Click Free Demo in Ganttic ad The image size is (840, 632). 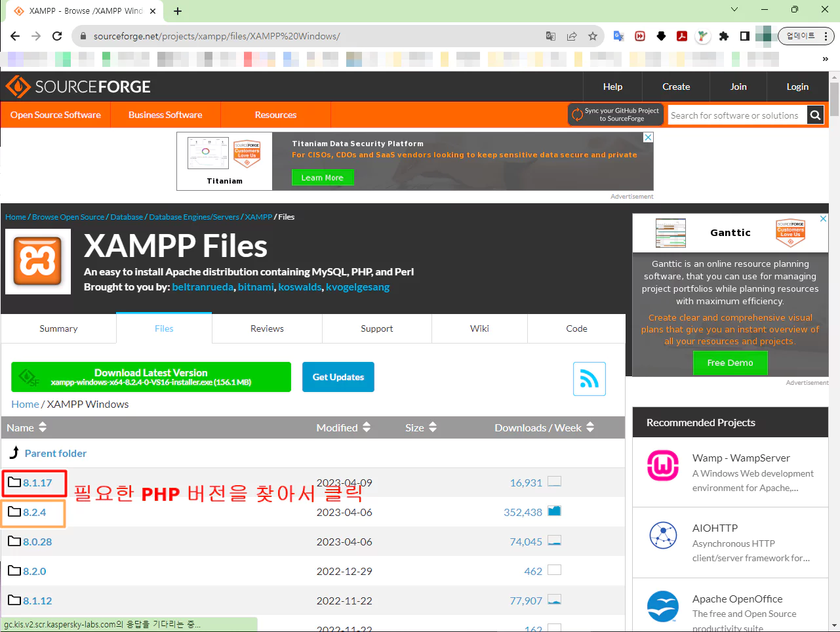(x=730, y=363)
